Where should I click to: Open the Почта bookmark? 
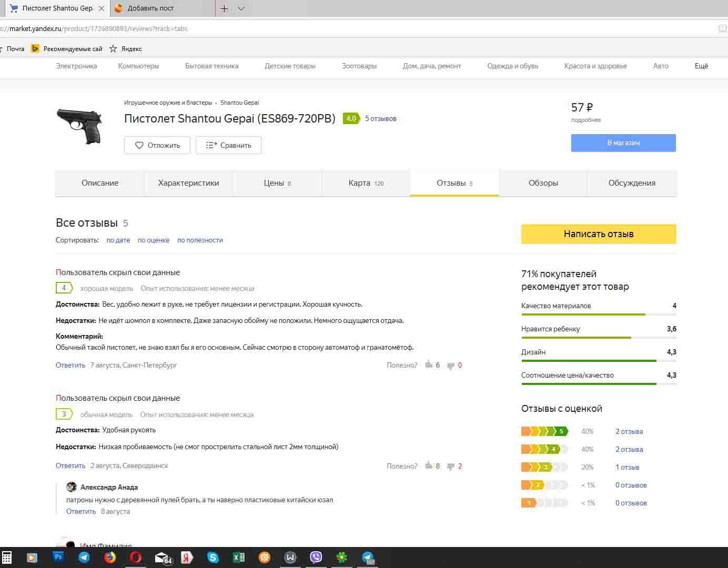click(15, 49)
